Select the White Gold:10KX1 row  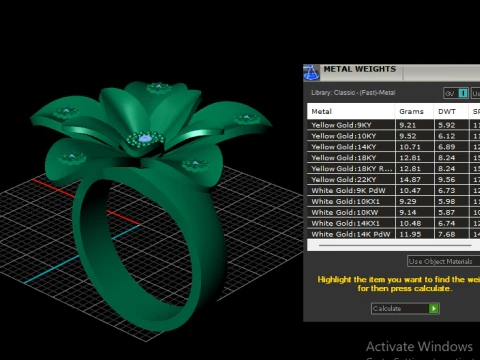coord(393,202)
